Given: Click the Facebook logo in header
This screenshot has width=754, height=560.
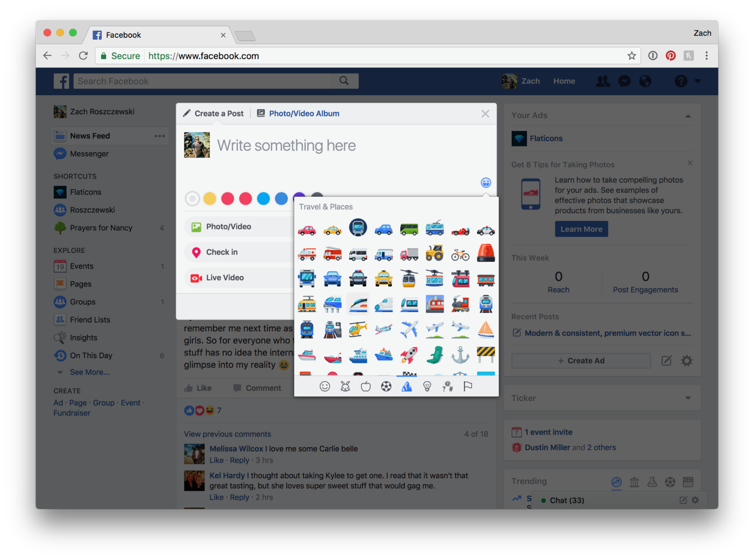Looking at the screenshot, I should [x=61, y=81].
